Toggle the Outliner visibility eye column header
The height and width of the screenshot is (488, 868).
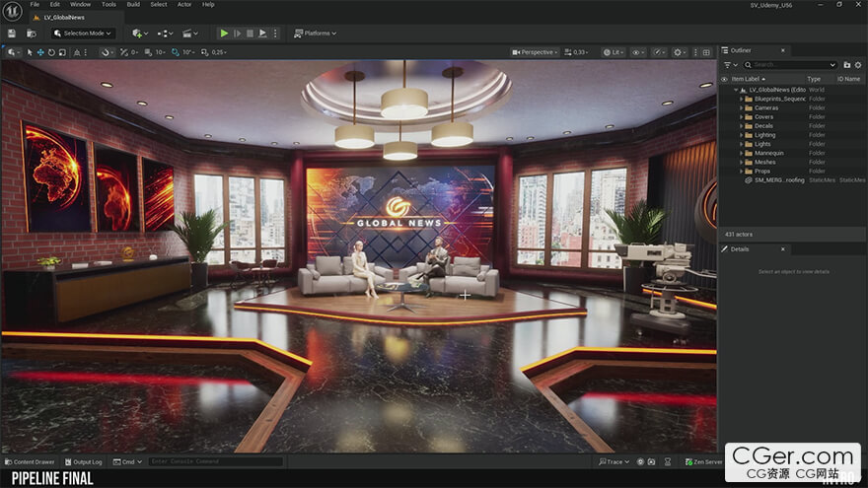pos(724,79)
